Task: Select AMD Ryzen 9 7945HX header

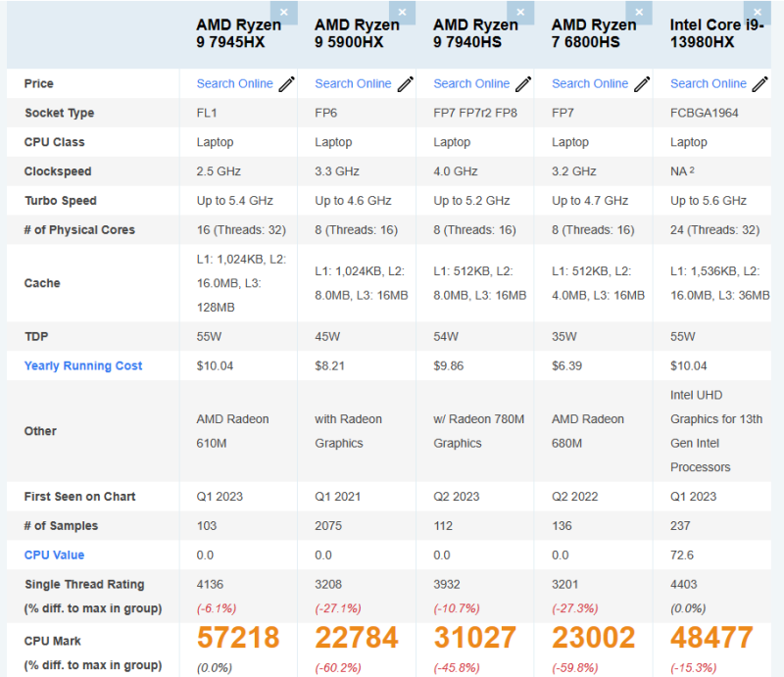Action: point(238,33)
